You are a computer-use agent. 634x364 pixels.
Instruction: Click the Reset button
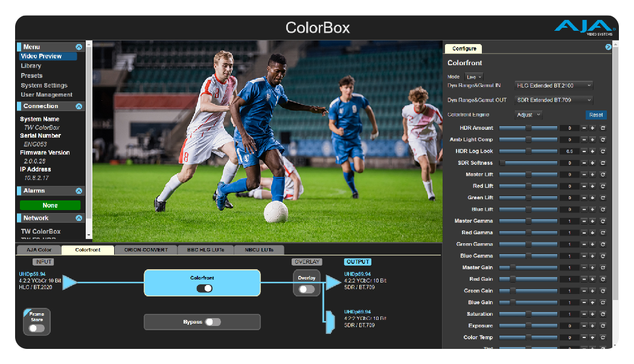(596, 115)
